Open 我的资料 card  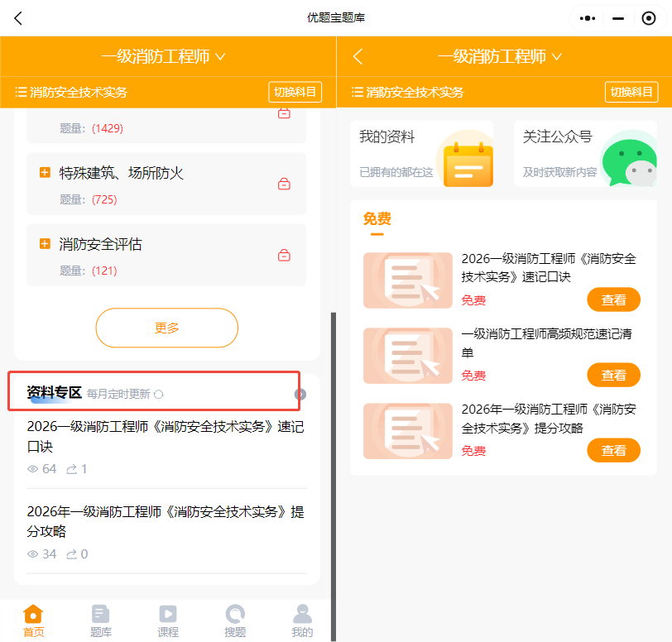pyautogui.click(x=422, y=154)
